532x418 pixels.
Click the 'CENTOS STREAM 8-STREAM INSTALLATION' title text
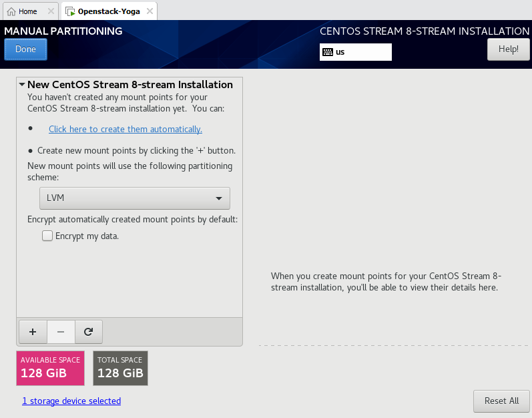pos(425,31)
